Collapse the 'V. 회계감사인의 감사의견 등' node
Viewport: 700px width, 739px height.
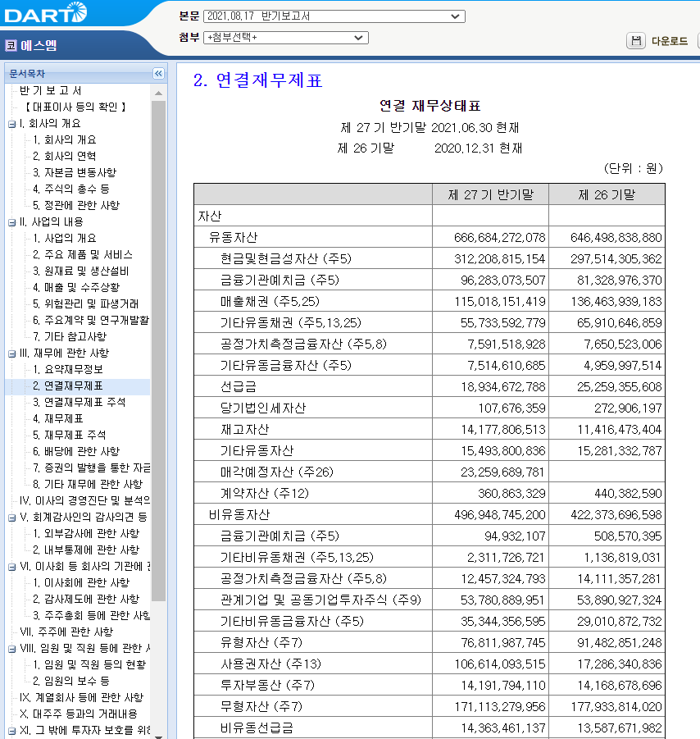[11, 518]
